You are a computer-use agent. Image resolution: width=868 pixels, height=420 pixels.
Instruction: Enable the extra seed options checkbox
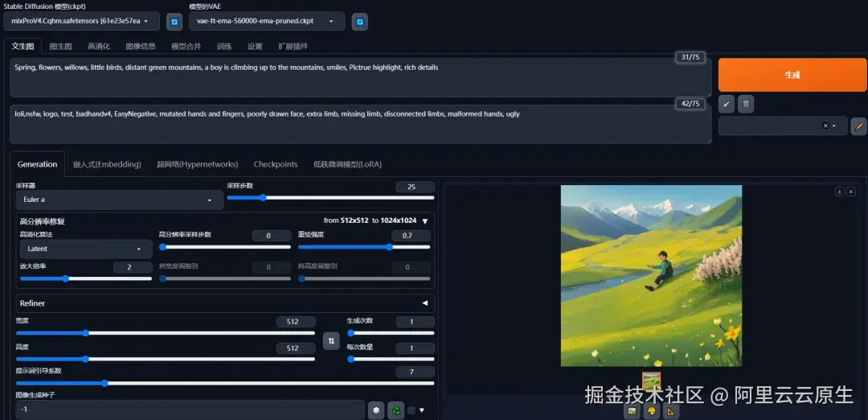[x=411, y=410]
